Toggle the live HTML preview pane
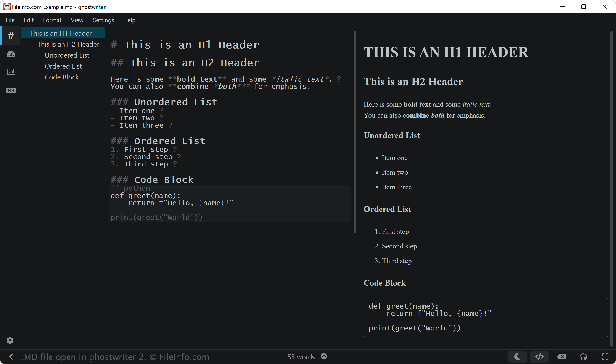 click(540, 356)
